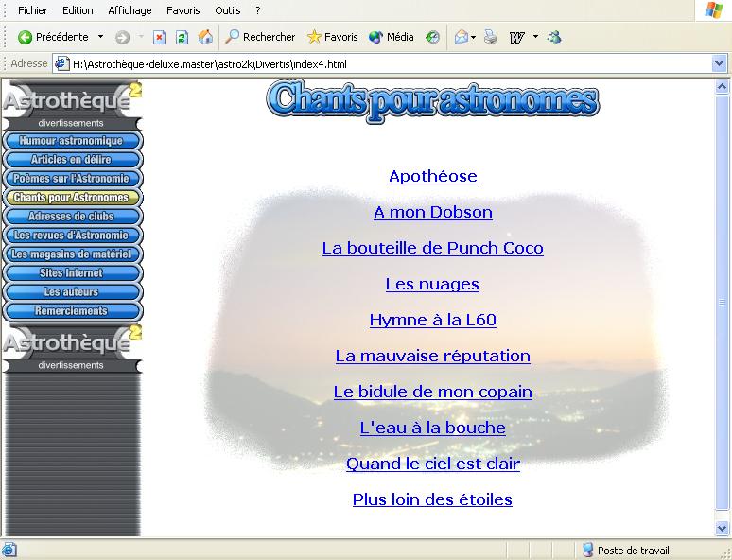Open La mauvaise réputation link
Image resolution: width=732 pixels, height=560 pixels.
pyautogui.click(x=433, y=356)
